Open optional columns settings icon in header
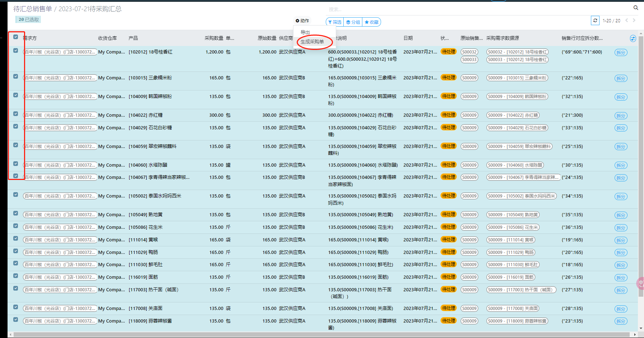Image resolution: width=644 pixels, height=338 pixels. click(x=633, y=38)
